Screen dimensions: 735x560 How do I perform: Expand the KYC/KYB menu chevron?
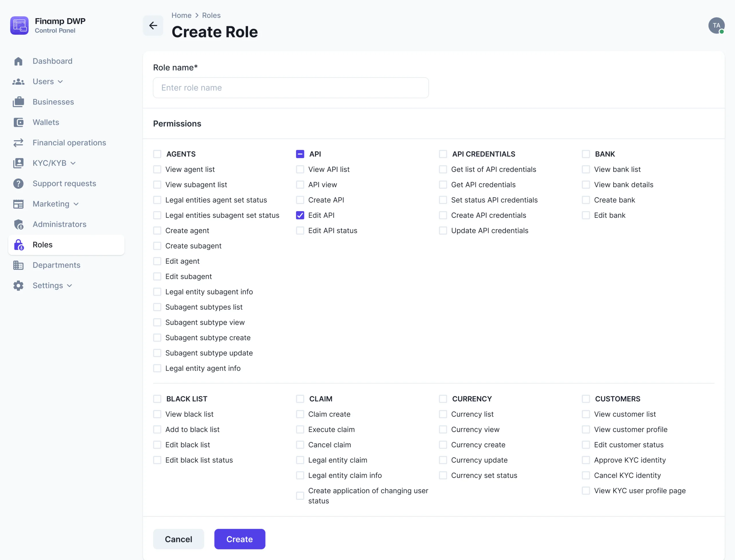click(73, 163)
